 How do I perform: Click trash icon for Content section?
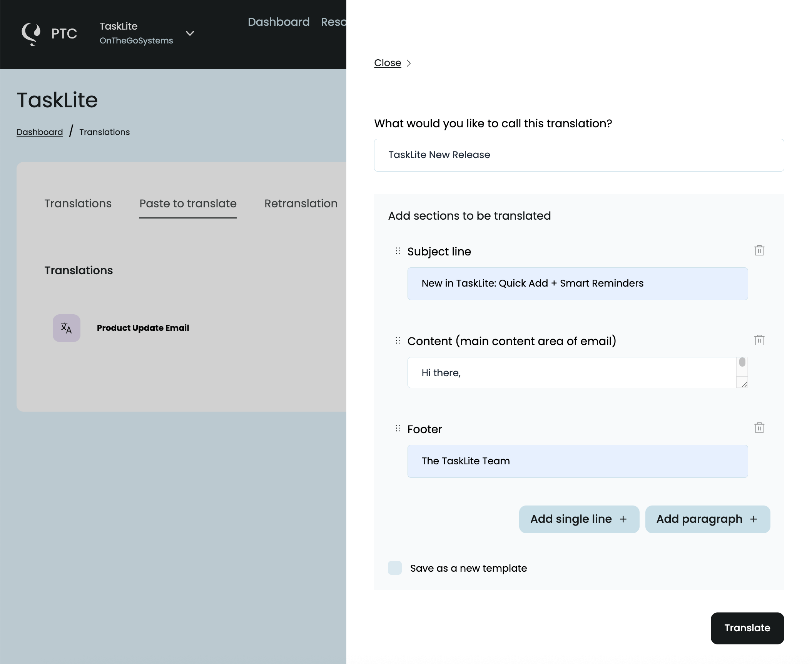759,340
